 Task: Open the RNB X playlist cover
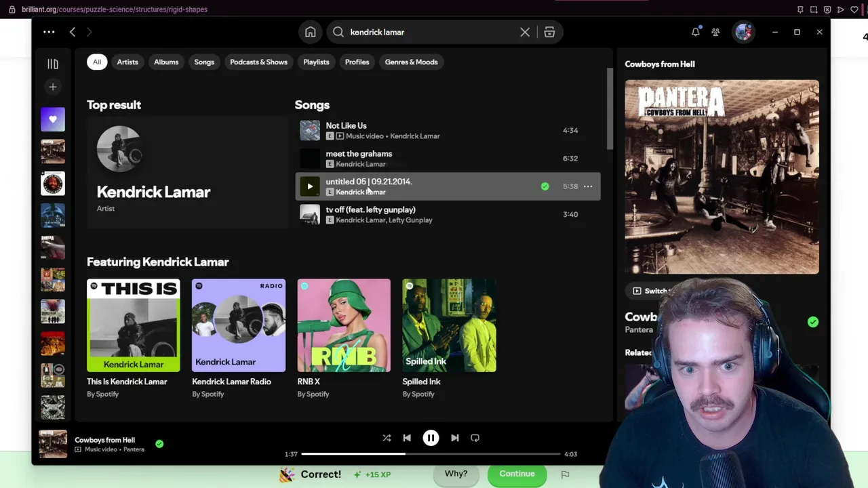(344, 325)
